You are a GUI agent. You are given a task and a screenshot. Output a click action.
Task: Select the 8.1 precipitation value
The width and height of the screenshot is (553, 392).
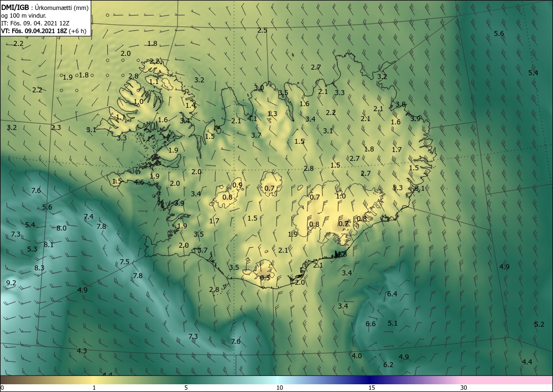coord(49,244)
